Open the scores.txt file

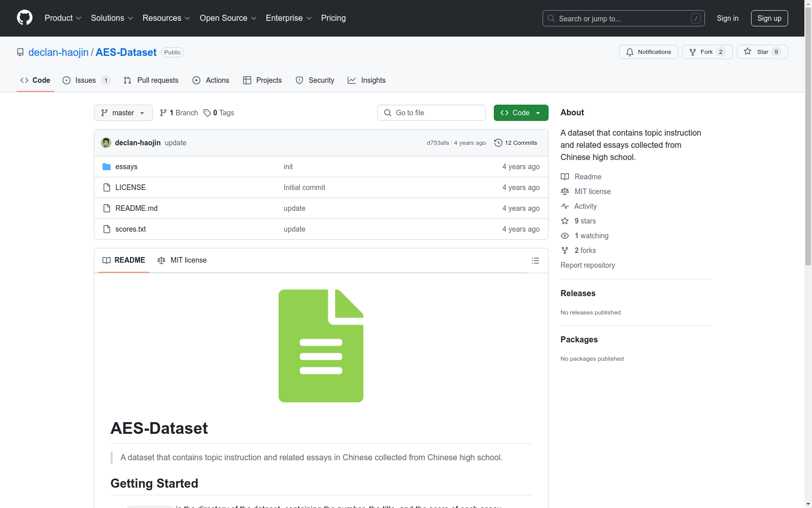pyautogui.click(x=130, y=229)
